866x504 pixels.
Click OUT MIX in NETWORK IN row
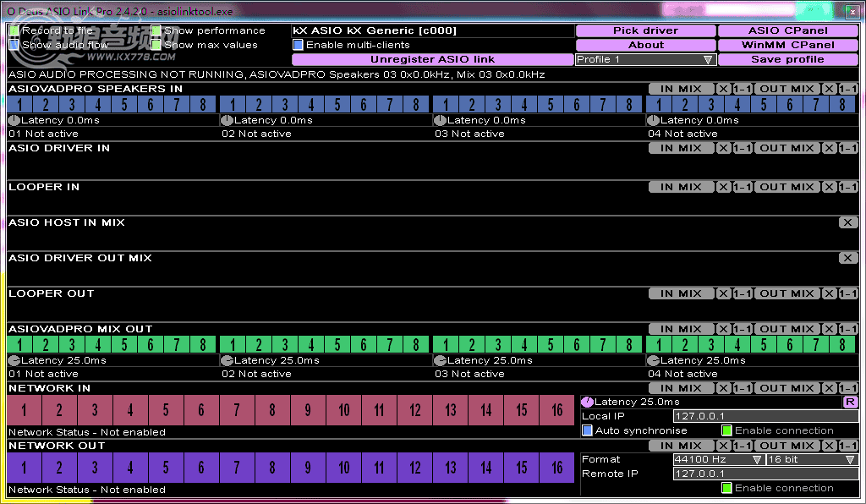pos(787,388)
